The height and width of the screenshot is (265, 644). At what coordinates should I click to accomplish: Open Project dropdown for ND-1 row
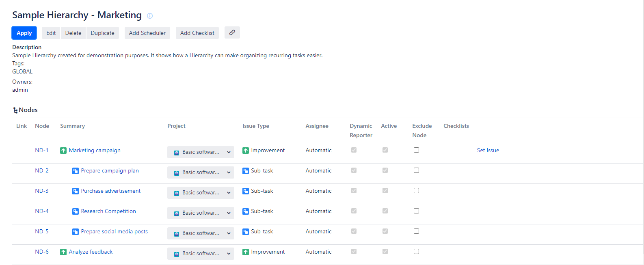[201, 152]
